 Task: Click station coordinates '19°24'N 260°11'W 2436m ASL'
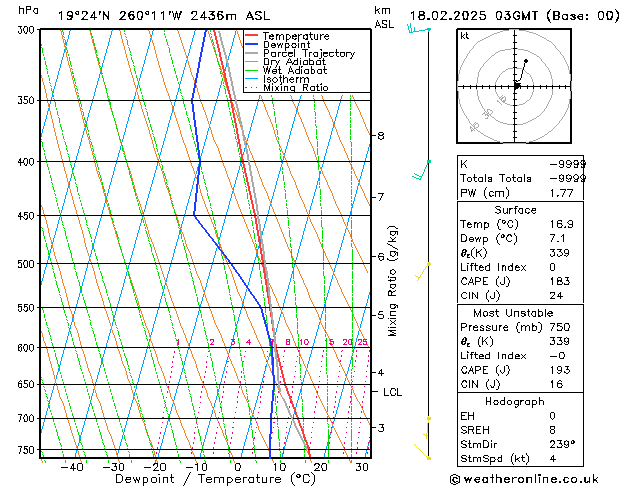[164, 16]
